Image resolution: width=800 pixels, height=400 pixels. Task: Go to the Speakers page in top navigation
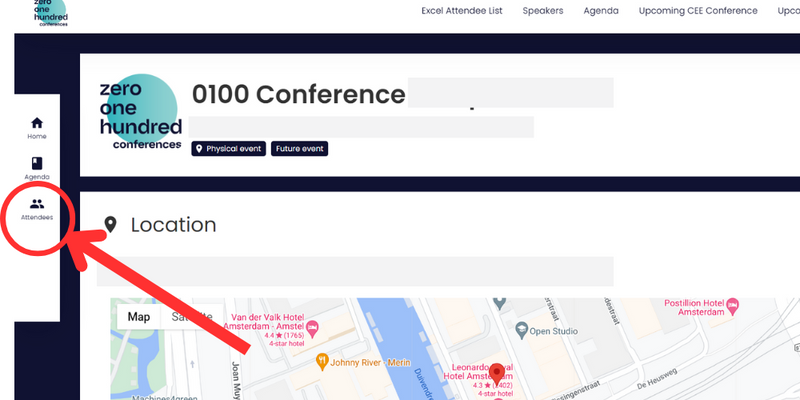point(543,11)
